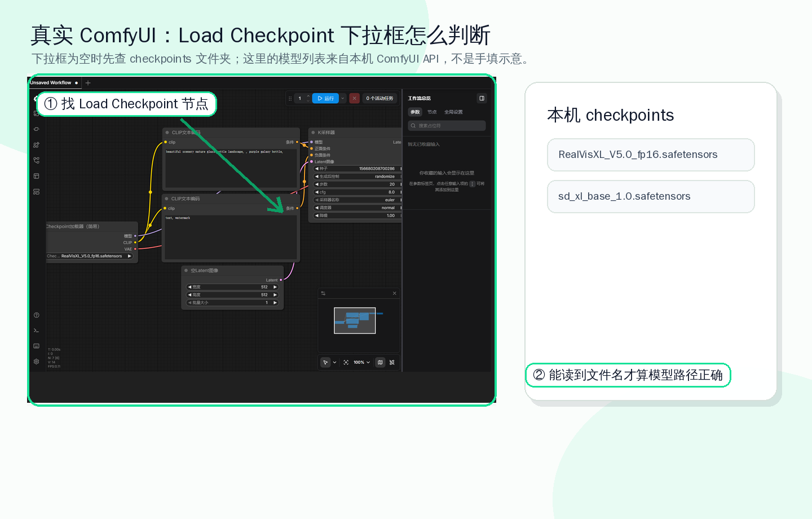Close the minimap panel
Viewport: 812px width, 519px height.
[394, 293]
